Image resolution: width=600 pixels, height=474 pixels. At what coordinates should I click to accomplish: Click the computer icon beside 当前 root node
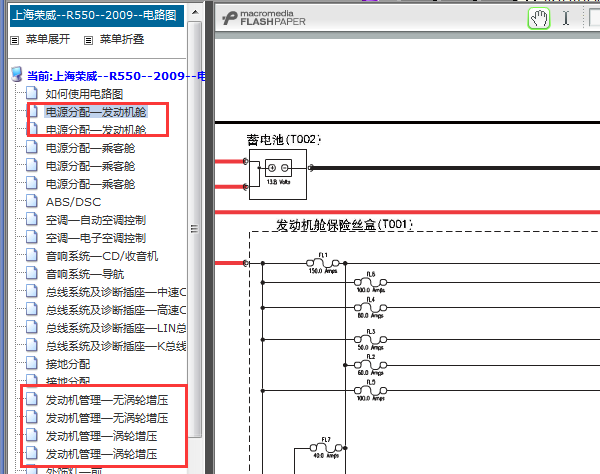tap(17, 74)
